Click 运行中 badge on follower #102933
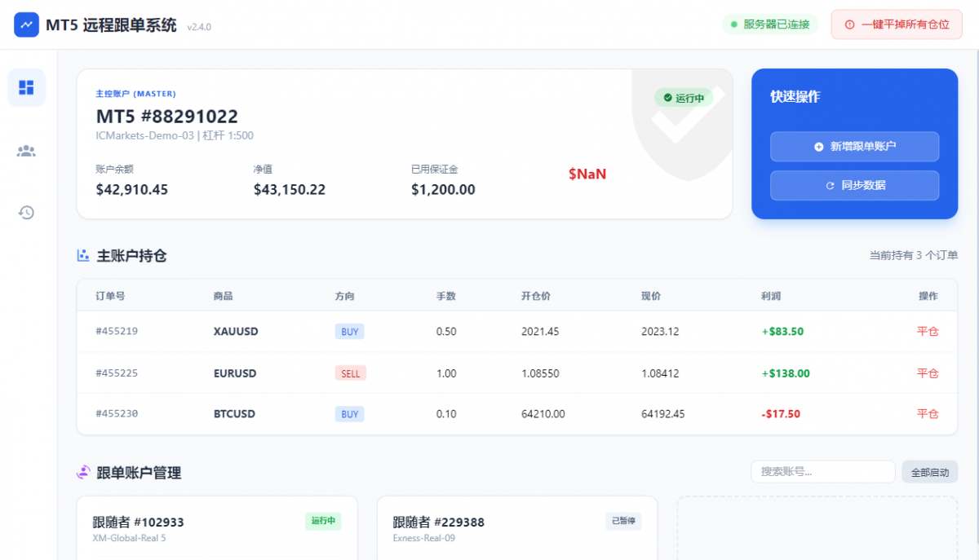Viewport: 979px width, 560px height. 323,520
